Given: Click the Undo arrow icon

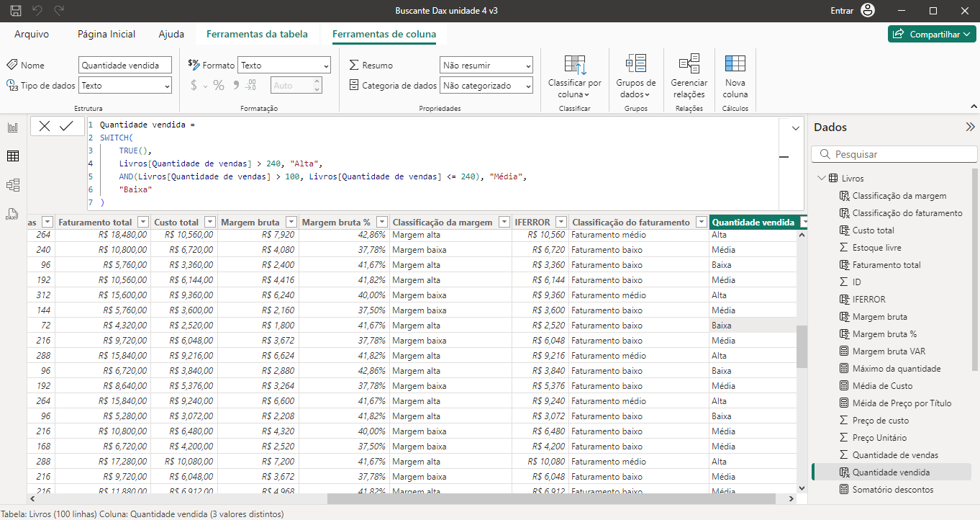Looking at the screenshot, I should (x=37, y=11).
